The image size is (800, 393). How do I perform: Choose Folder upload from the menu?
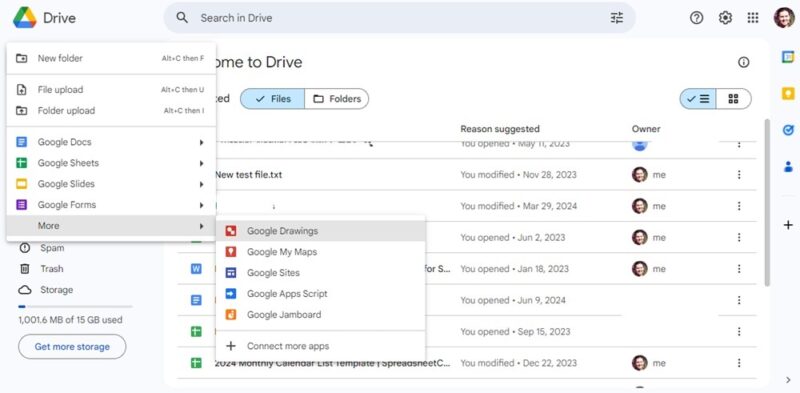pos(111,111)
